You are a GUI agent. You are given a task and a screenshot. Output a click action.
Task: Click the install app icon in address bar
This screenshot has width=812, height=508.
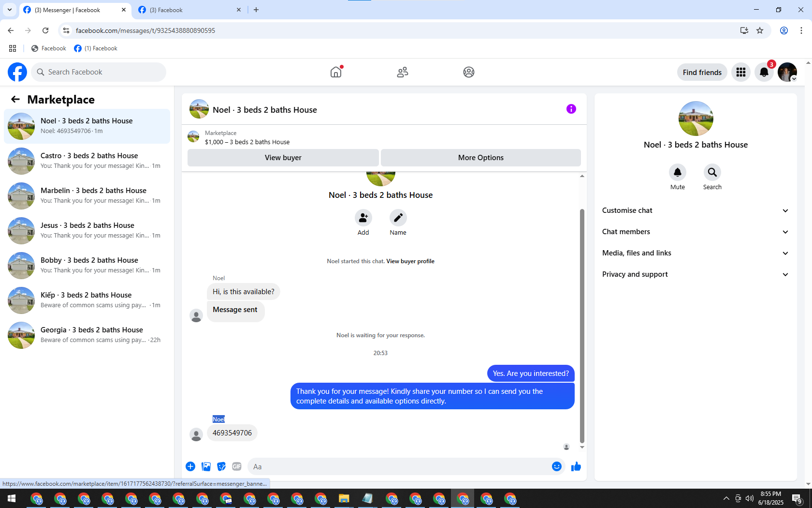coord(744,30)
